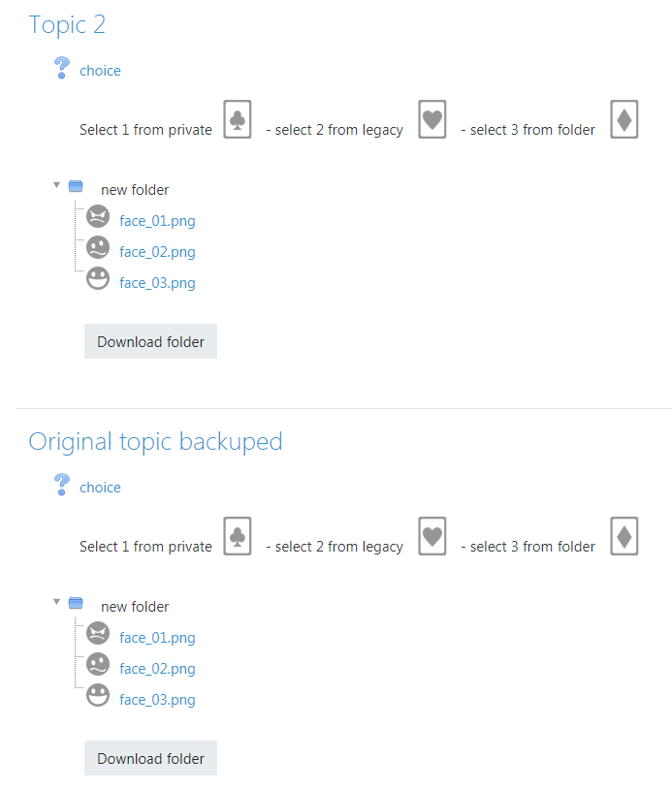Collapse new folder tree in Original topic backuped
Image resolution: width=672 pixels, height=790 pixels.
point(56,602)
